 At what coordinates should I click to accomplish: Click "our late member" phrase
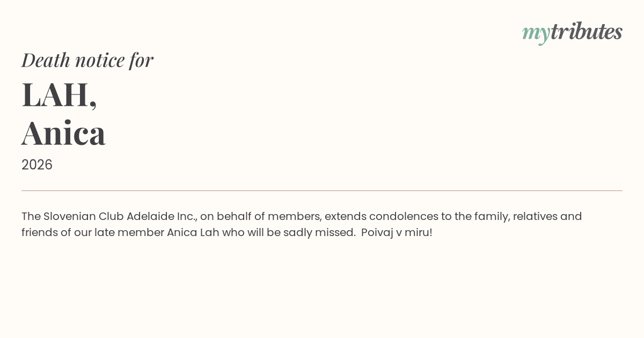pos(129,232)
